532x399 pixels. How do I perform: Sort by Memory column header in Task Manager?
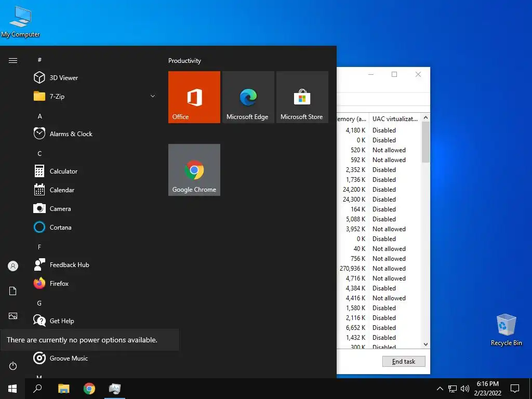pyautogui.click(x=352, y=119)
